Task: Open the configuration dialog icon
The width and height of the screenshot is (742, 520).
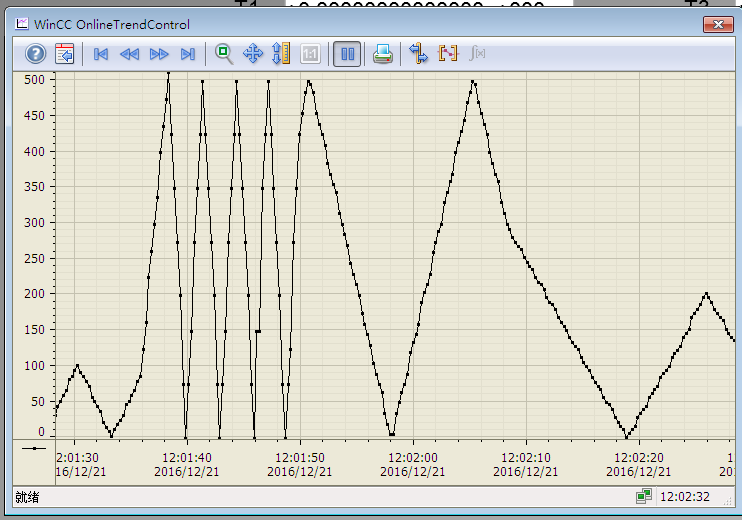Action: [65, 54]
